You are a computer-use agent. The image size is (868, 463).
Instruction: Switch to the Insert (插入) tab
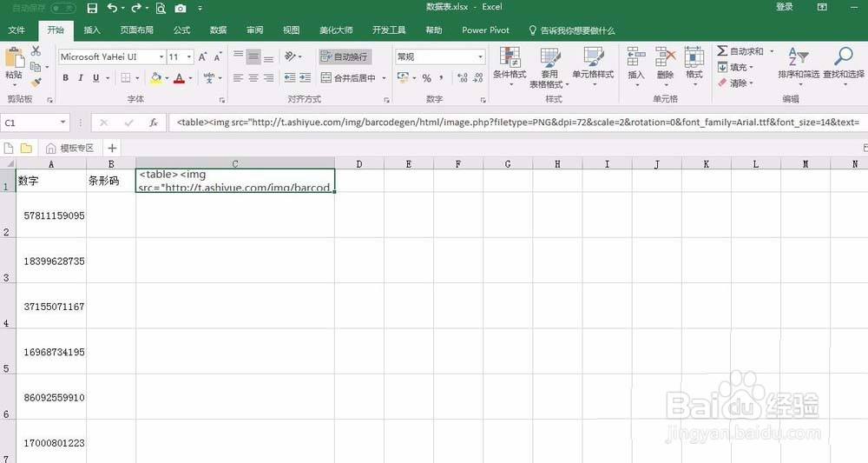[x=92, y=30]
